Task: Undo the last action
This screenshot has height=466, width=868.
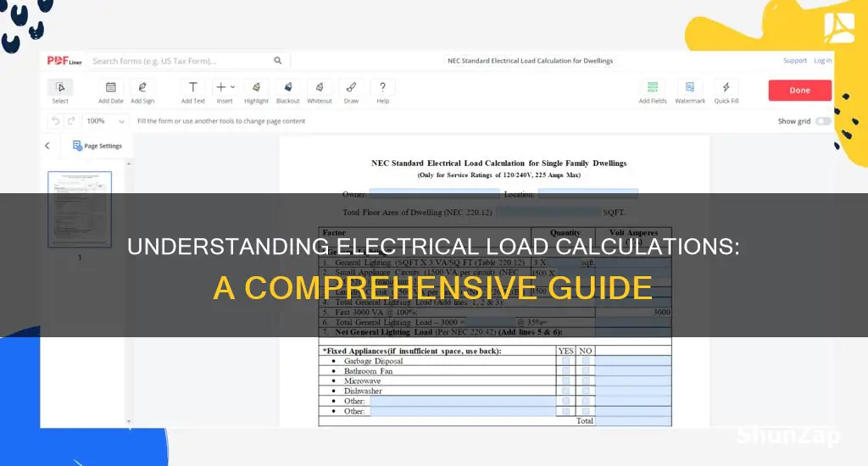Action: [55, 120]
